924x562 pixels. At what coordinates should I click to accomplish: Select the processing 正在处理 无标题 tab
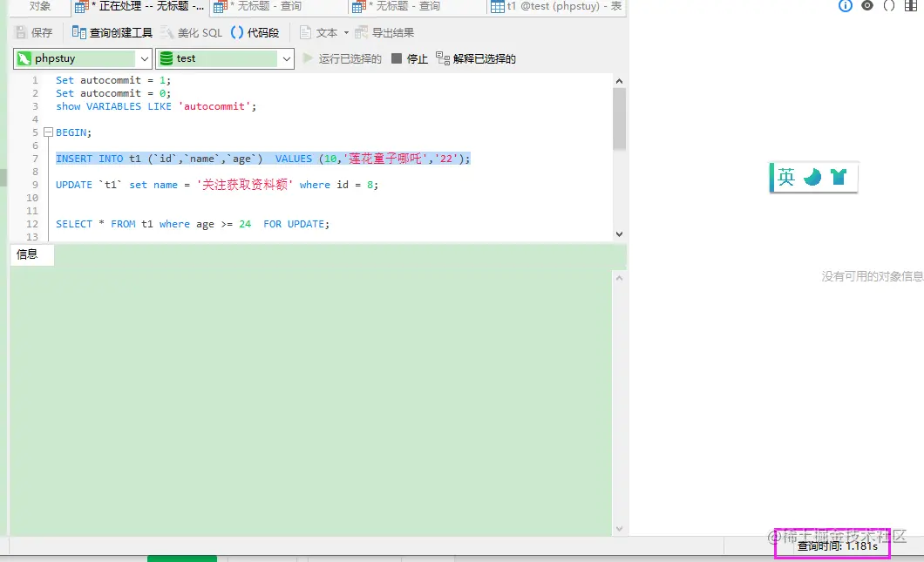[139, 6]
